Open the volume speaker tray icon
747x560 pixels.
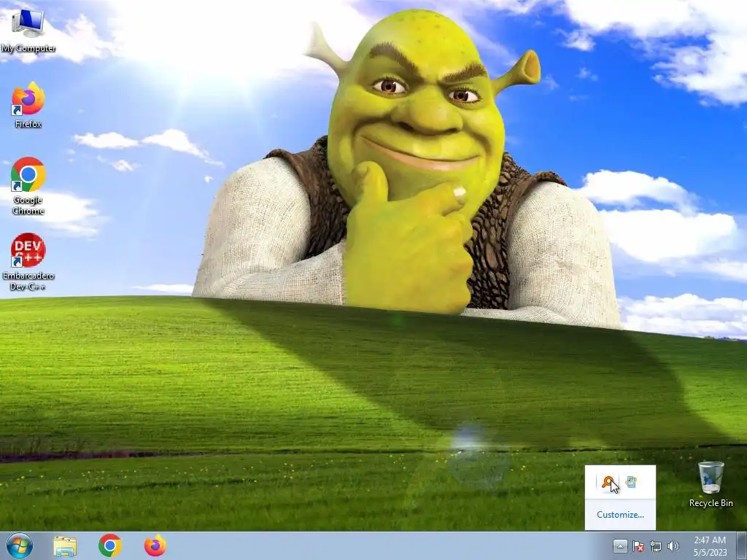[673, 545]
